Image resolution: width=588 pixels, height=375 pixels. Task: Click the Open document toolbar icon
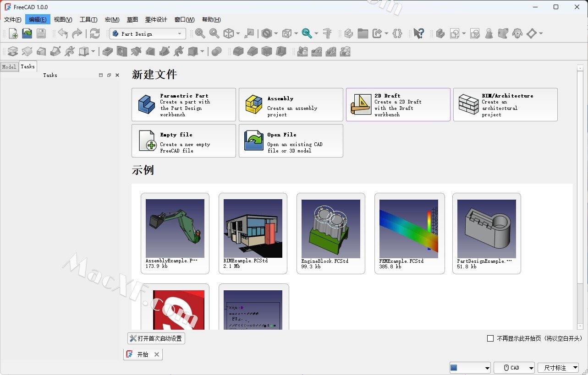[x=27, y=33]
